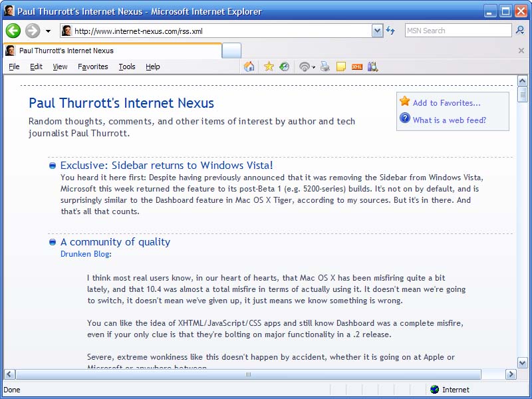Click the vertical scrollbar thumb
Image resolution: width=532 pixels, height=399 pixels.
point(522,94)
